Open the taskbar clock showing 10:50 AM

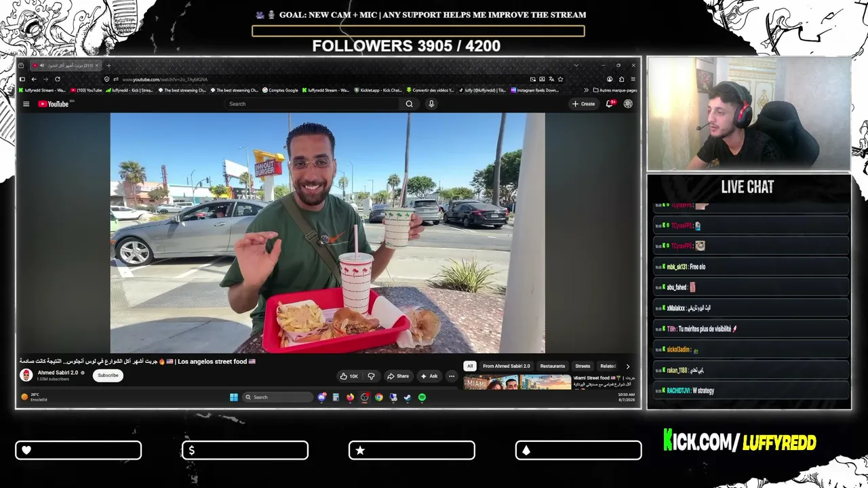(x=626, y=397)
